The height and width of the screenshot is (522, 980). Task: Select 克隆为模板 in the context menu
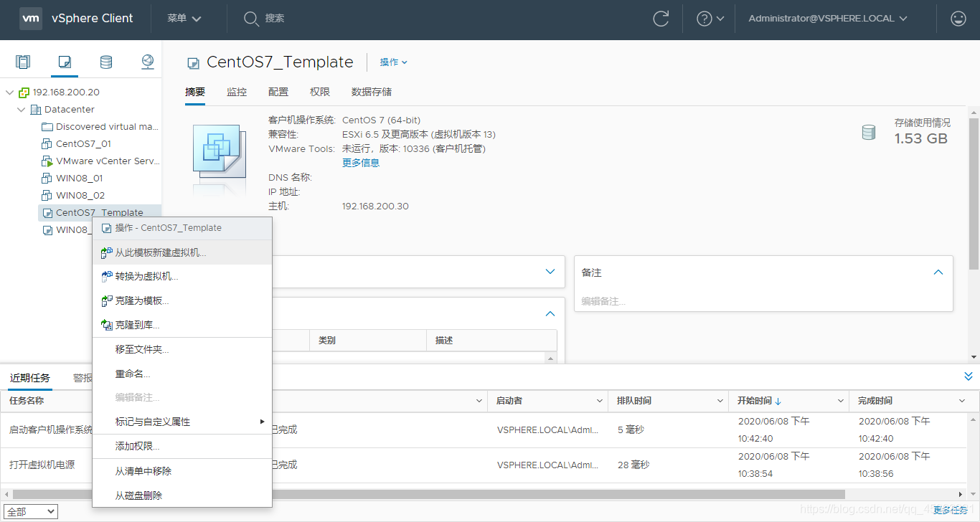click(182, 301)
